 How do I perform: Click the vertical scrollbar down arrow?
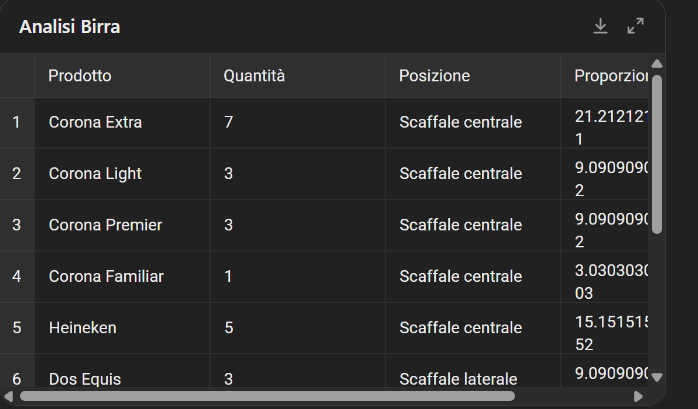pyautogui.click(x=657, y=377)
